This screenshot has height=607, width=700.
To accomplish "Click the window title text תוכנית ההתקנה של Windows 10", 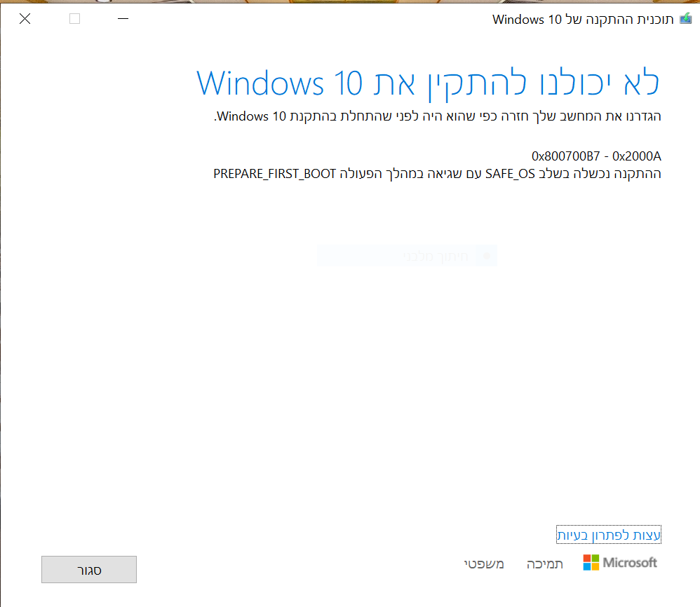I will (583, 19).
